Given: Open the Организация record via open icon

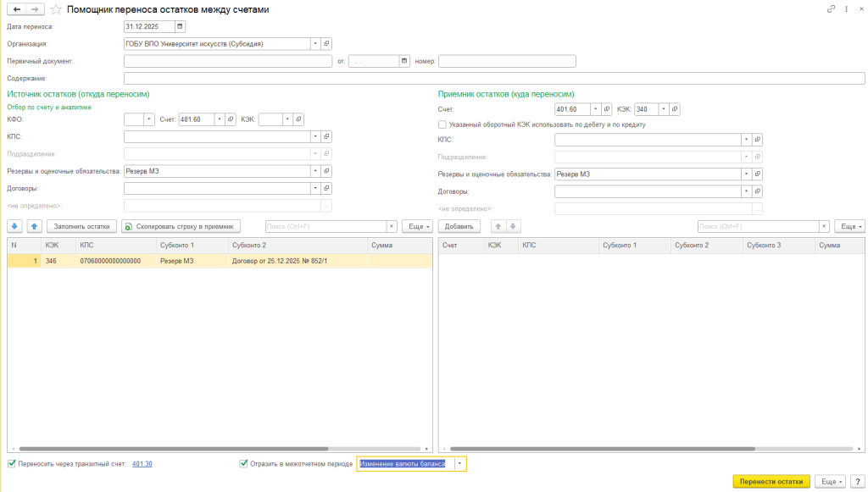Looking at the screenshot, I should [x=327, y=43].
